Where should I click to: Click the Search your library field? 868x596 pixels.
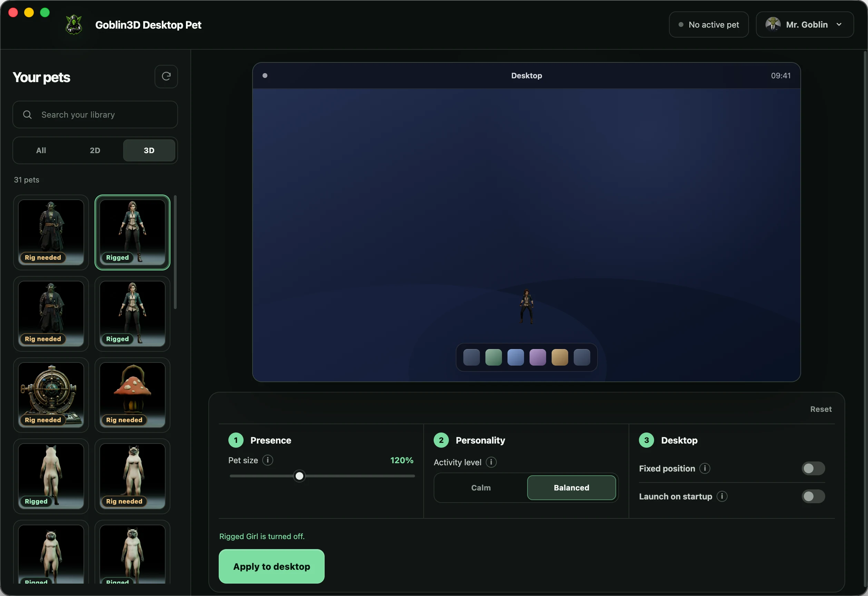point(95,115)
